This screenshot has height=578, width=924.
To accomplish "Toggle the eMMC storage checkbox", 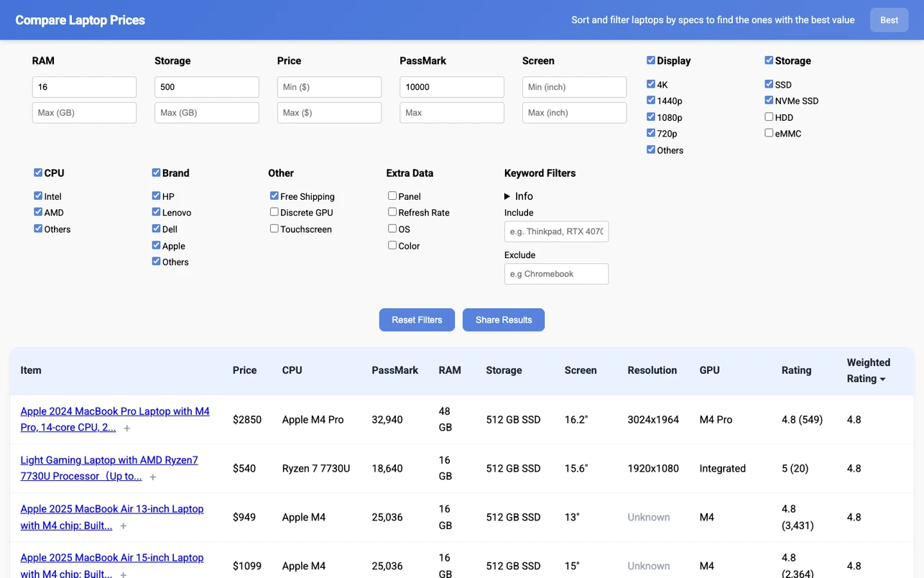I will pyautogui.click(x=769, y=133).
